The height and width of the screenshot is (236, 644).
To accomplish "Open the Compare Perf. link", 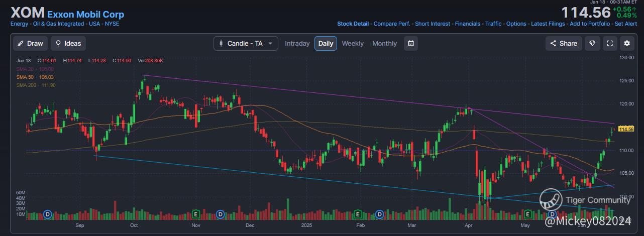I will (x=392, y=24).
